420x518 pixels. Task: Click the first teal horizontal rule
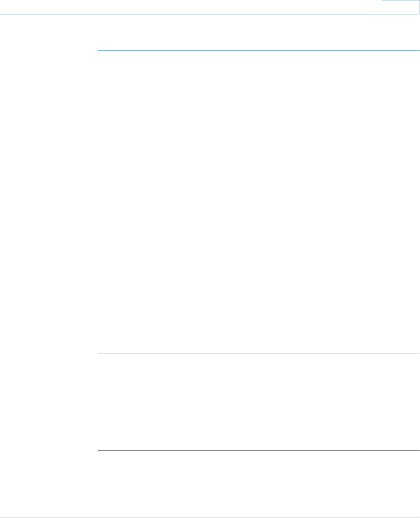click(258, 50)
